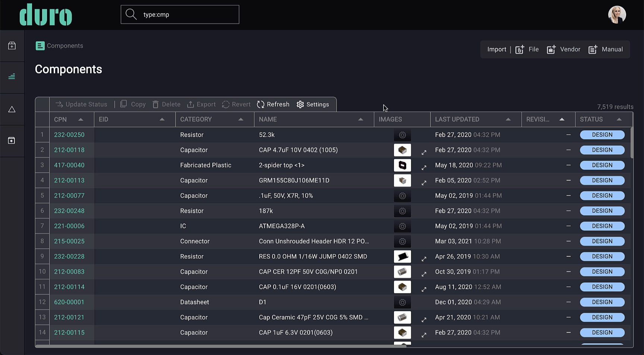Sort by CPN column arrow
The image size is (644, 355).
coord(80,119)
